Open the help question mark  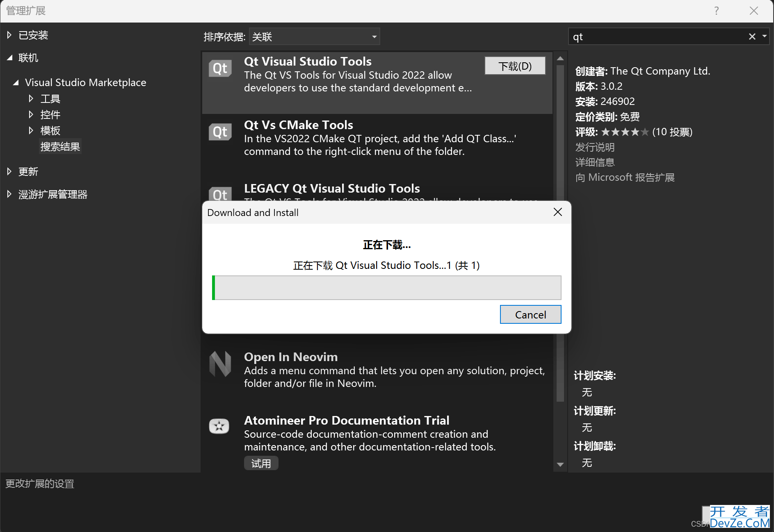coord(716,11)
